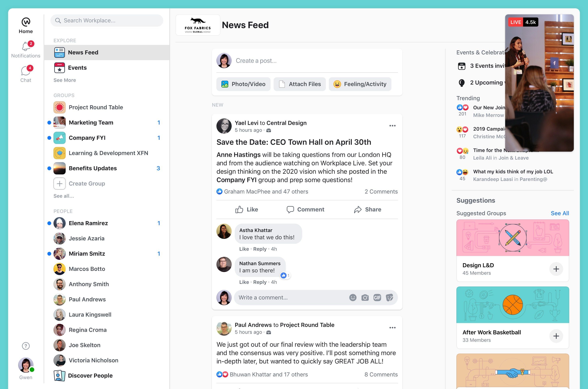This screenshot has width=588, height=389.
Task: Expand See More under Explore
Action: 65,80
